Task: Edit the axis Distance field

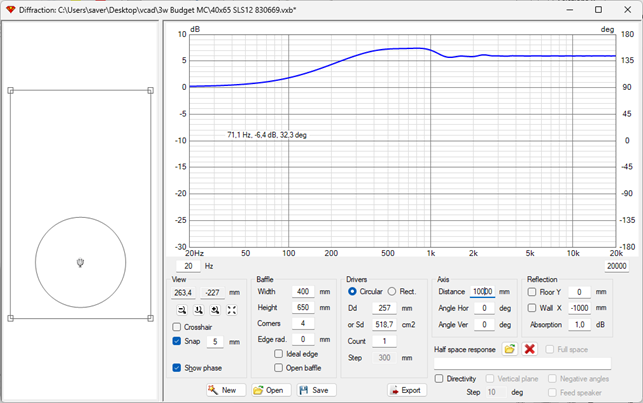Action: [x=482, y=291]
